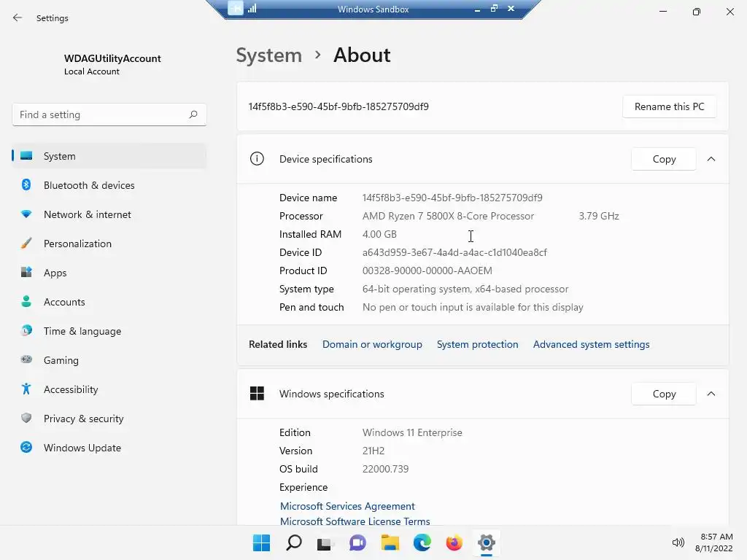This screenshot has width=747, height=560.
Task: Click the Installed RAM value 4.00 GB
Action: pos(379,234)
